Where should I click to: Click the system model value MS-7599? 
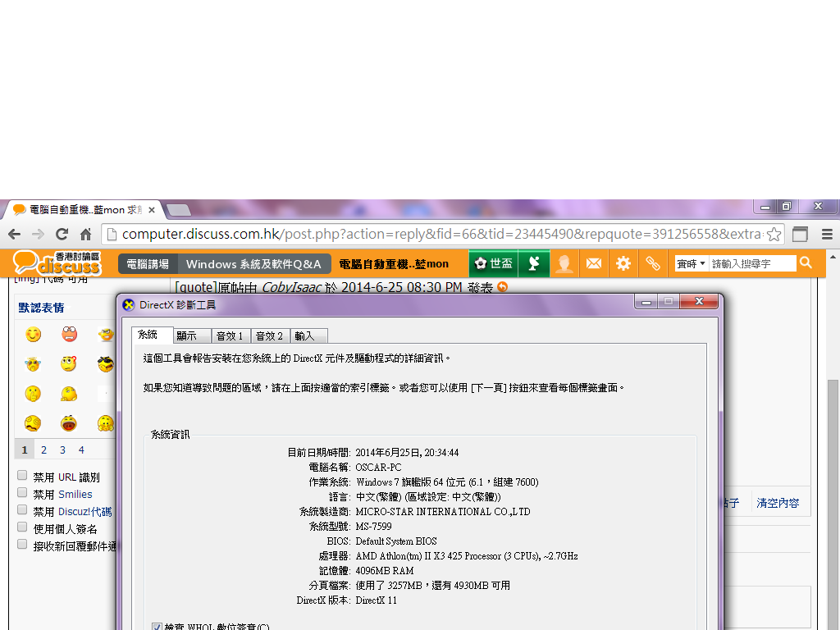tap(373, 527)
